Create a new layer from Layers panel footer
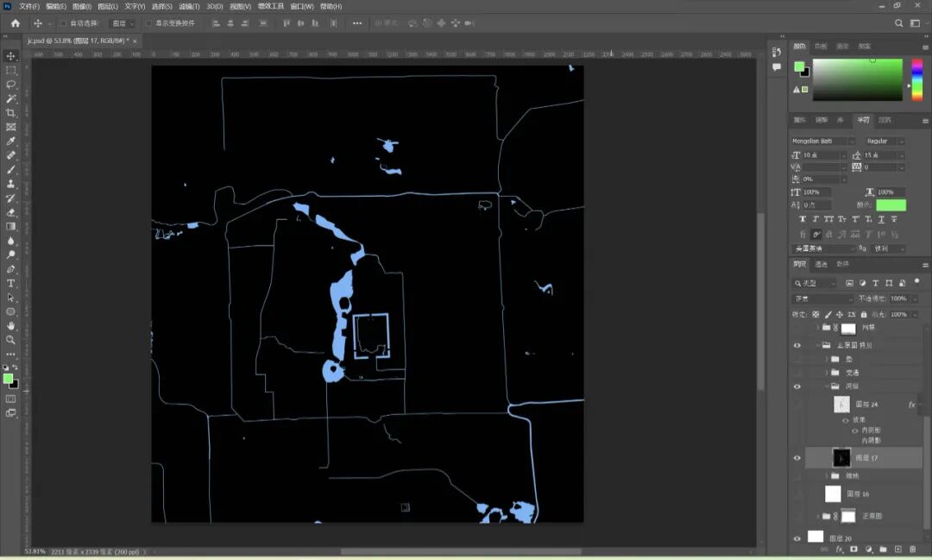932x560 pixels. (x=898, y=550)
